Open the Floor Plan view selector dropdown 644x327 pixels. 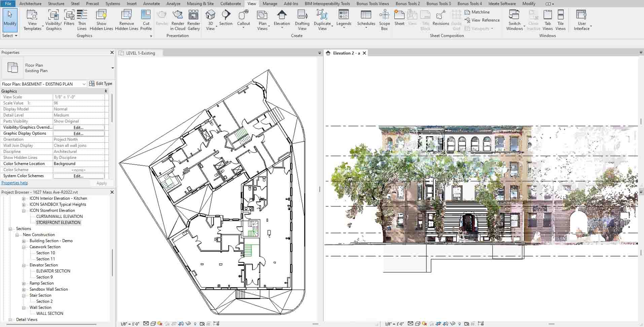click(x=84, y=84)
